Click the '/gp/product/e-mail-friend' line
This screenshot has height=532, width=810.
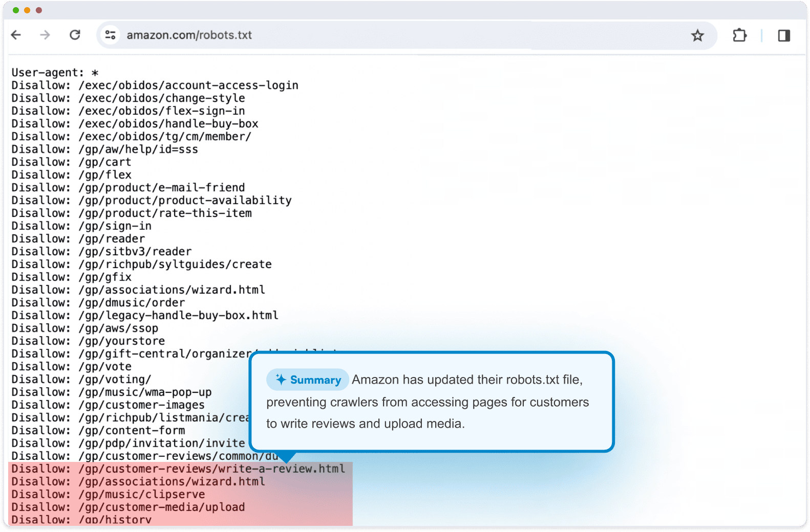[129, 188]
